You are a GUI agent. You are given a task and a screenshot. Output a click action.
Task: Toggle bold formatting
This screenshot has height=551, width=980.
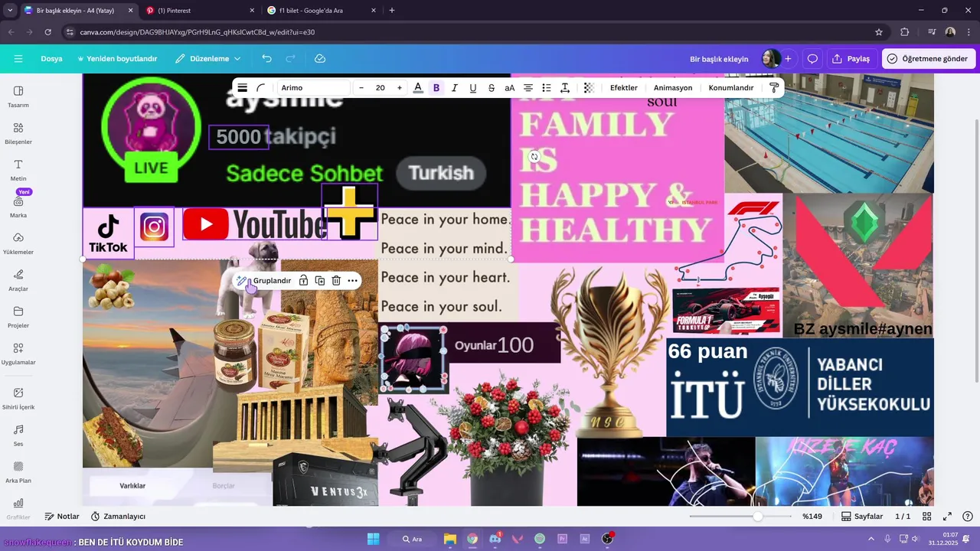coord(436,88)
